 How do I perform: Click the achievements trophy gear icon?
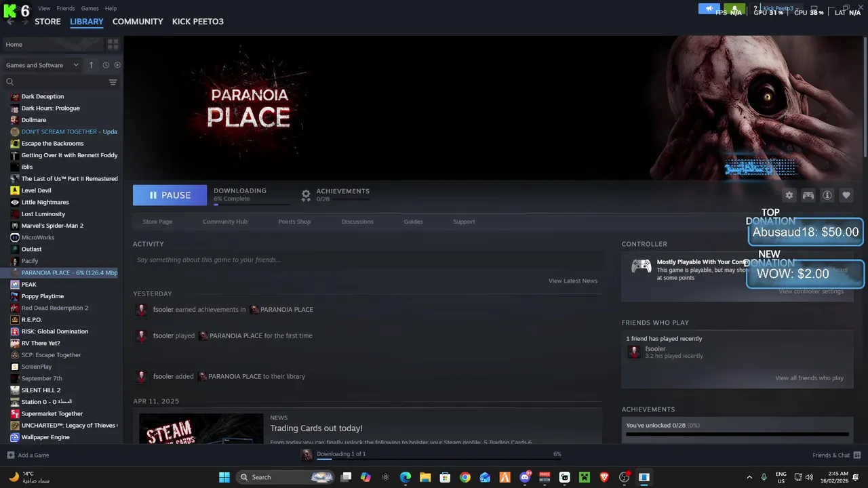click(x=306, y=195)
